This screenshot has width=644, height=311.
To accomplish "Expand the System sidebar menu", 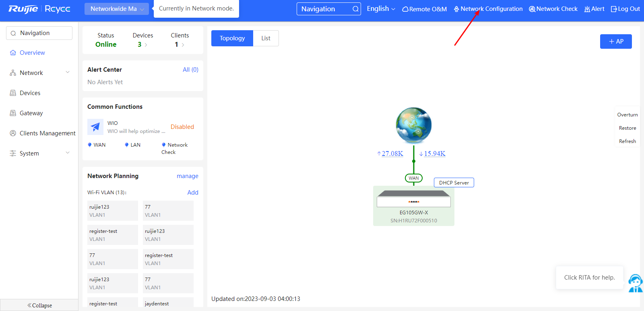I will 39,153.
